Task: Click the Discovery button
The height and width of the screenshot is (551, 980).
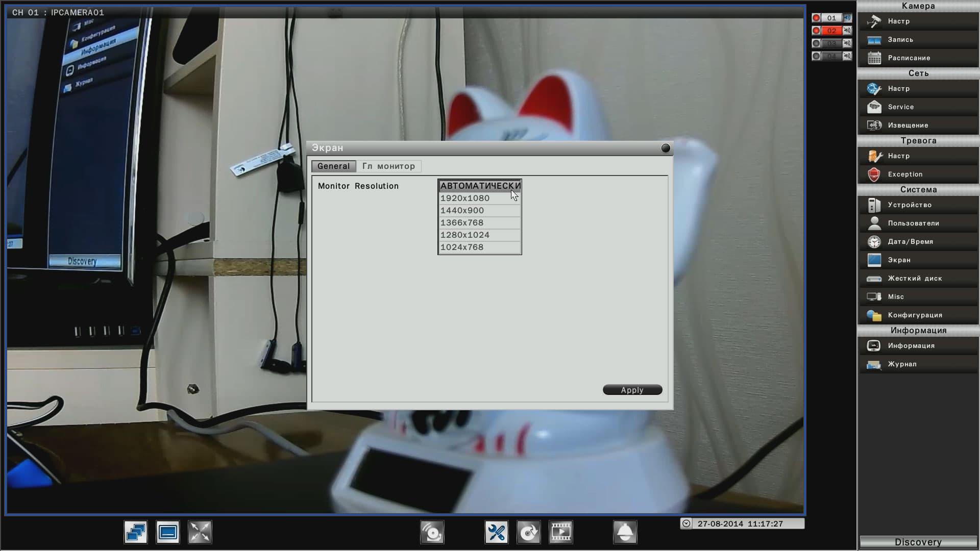Action: pyautogui.click(x=918, y=542)
